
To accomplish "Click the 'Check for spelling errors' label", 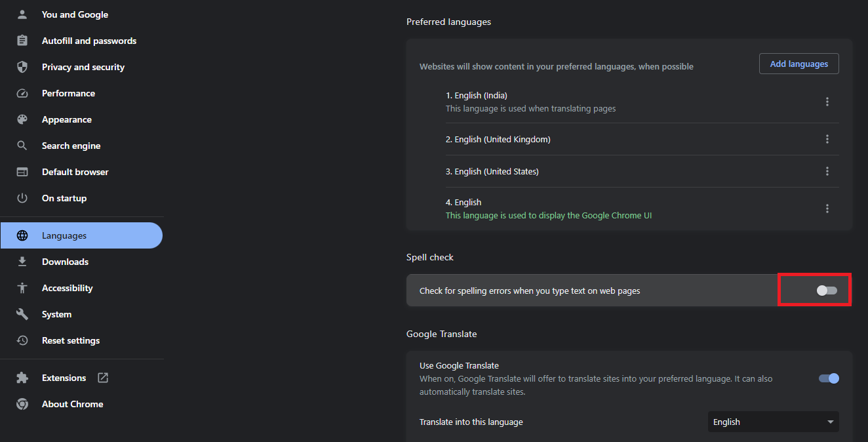I will pos(530,291).
